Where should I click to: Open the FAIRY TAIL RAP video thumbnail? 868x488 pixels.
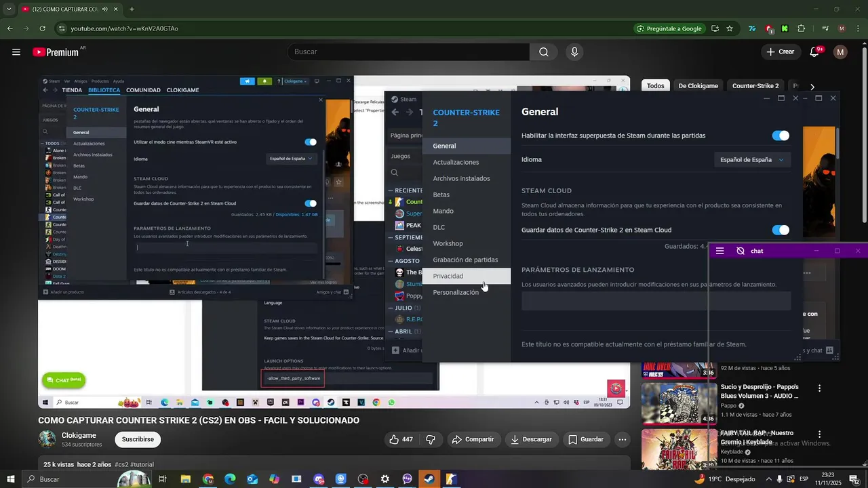(x=679, y=449)
